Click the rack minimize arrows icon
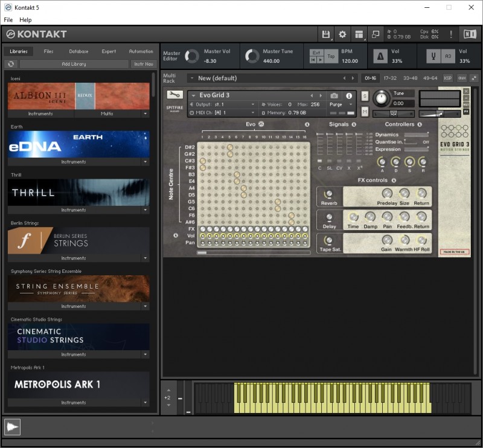 (x=474, y=78)
